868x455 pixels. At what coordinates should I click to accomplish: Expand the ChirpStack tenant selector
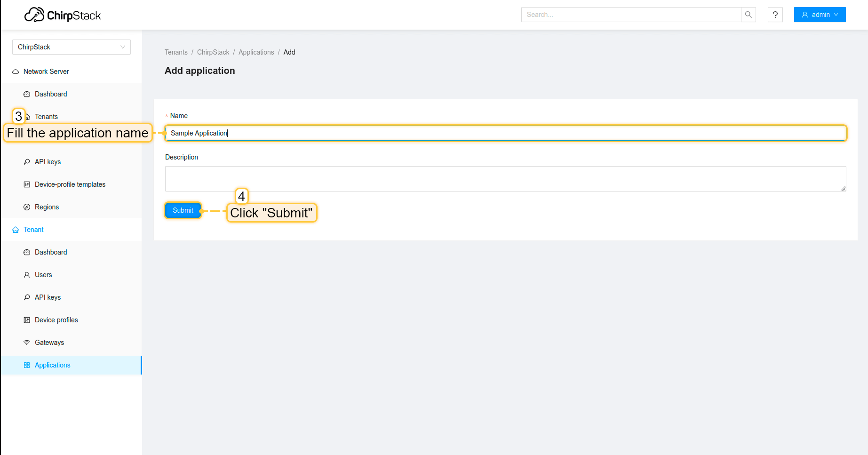coord(71,47)
